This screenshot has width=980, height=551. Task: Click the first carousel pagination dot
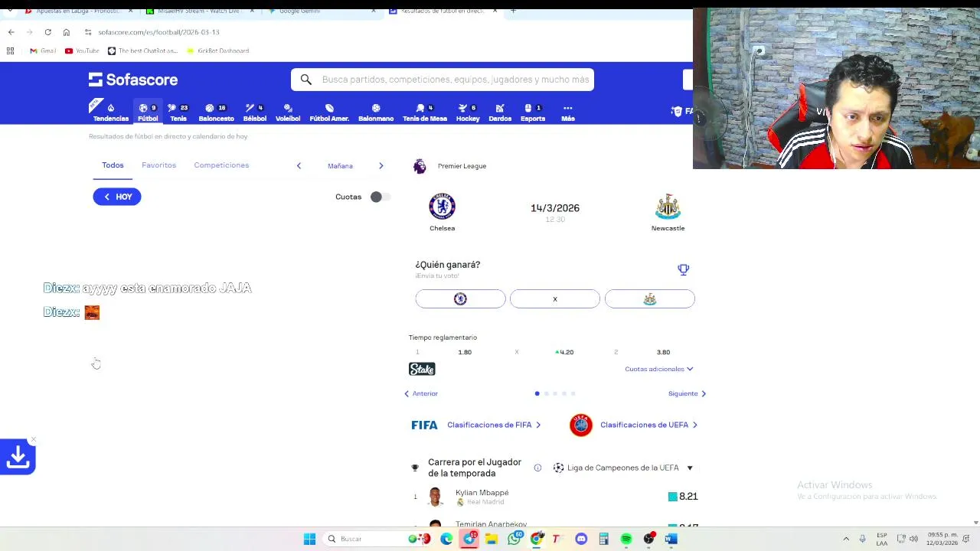click(x=537, y=393)
